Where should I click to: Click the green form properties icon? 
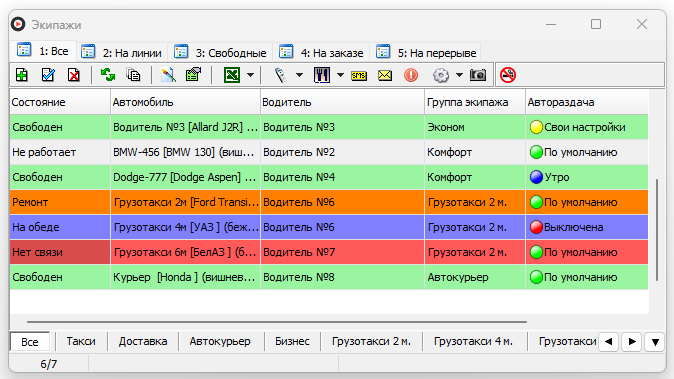pyautogui.click(x=193, y=75)
